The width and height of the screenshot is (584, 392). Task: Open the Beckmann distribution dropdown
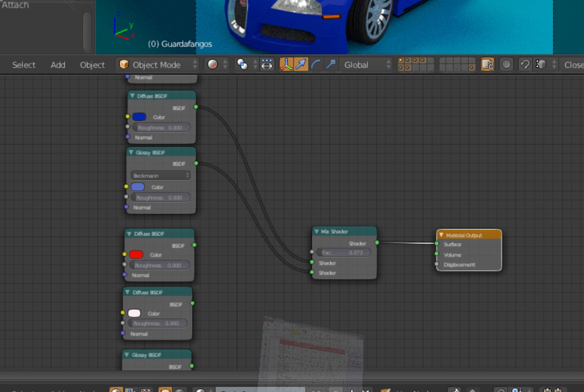(x=160, y=176)
